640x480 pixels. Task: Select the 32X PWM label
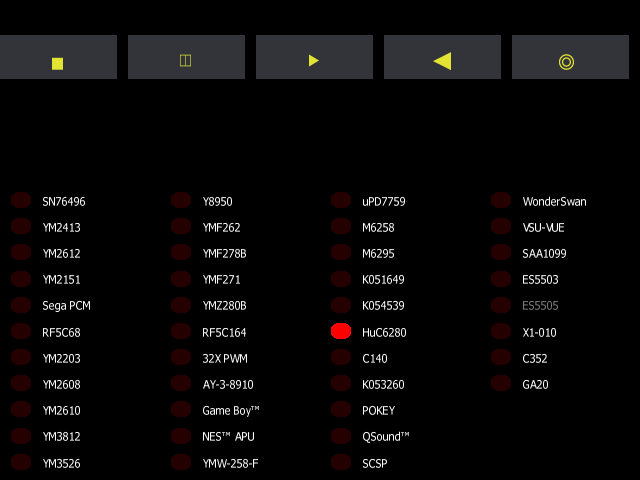click(x=224, y=358)
